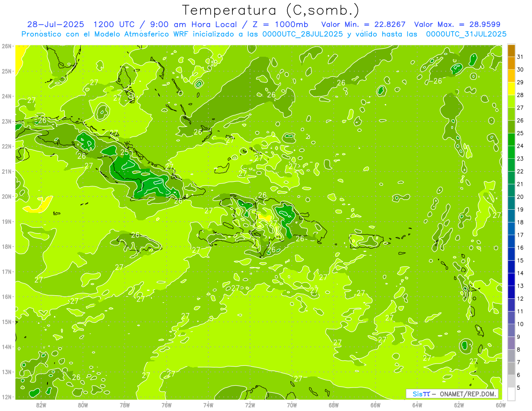Click the Sisπ logo in attribution box
532x411 pixels.
click(x=421, y=394)
